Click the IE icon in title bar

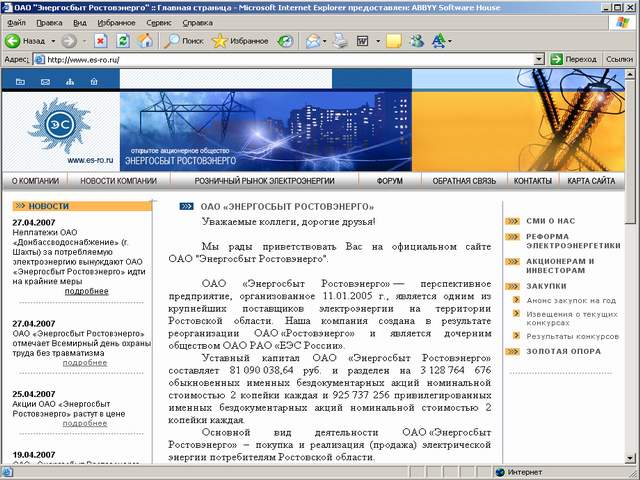click(7, 7)
